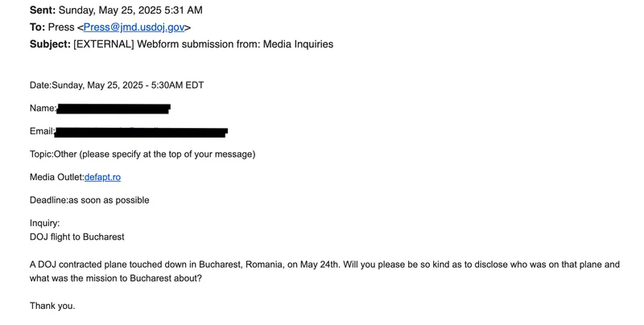Click the "Name:" field label
The height and width of the screenshot is (325, 644).
43,108
